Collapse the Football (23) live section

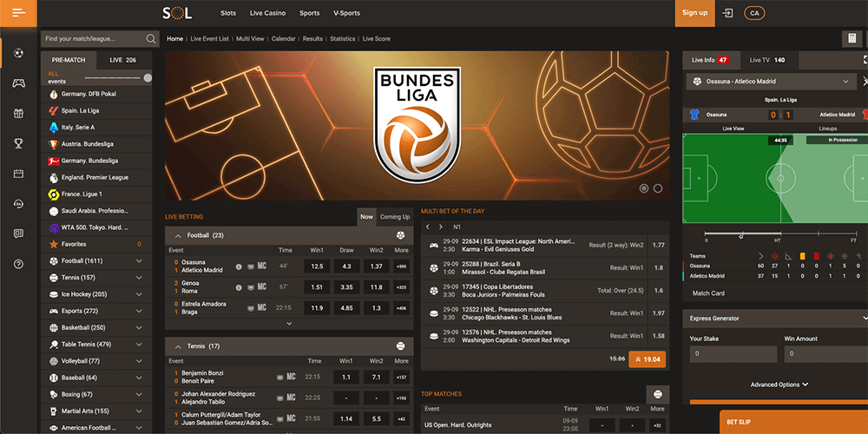tap(178, 235)
